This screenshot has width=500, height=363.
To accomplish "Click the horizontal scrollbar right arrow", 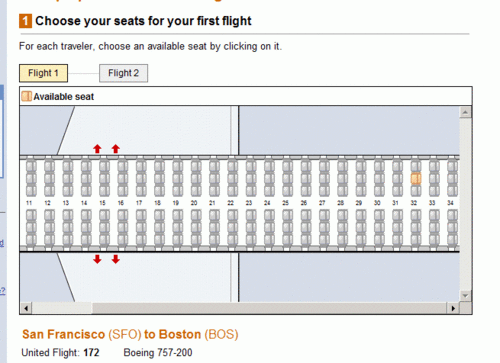I will click(453, 308).
